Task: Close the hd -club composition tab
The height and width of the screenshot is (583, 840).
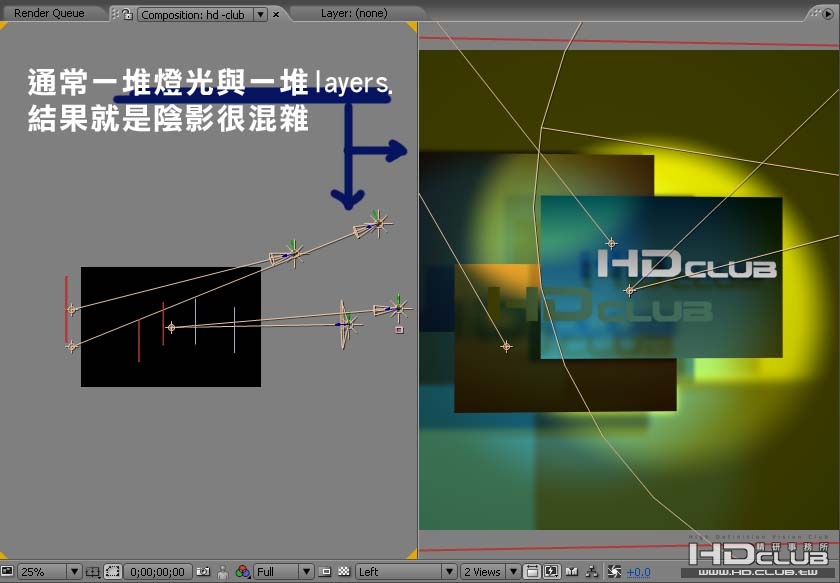Action: pyautogui.click(x=276, y=14)
